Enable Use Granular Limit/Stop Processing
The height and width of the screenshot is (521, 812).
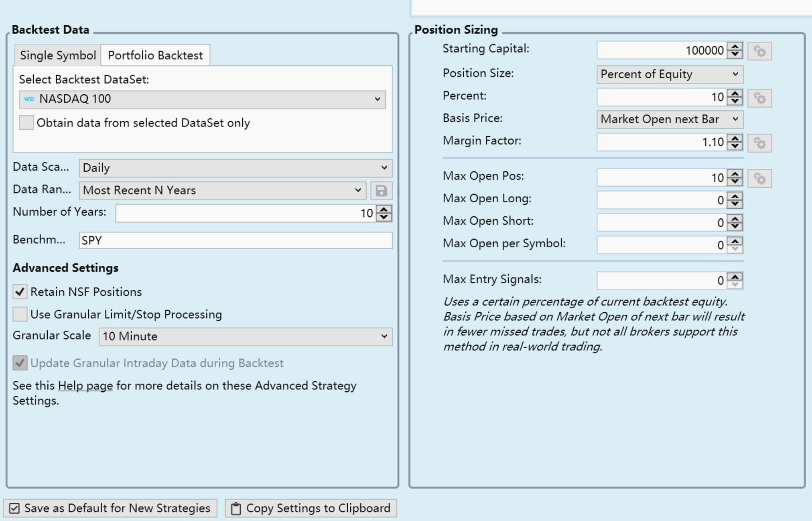[20, 314]
